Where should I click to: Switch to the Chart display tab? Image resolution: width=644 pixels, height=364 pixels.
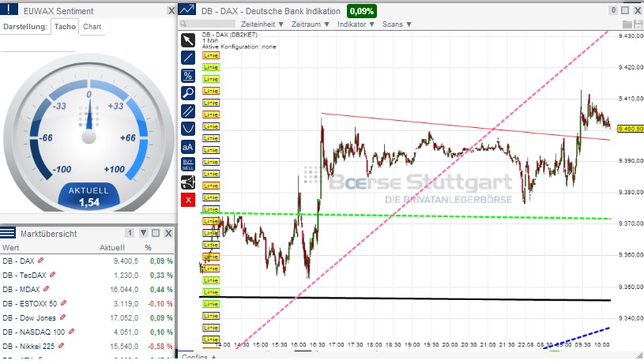(x=92, y=26)
